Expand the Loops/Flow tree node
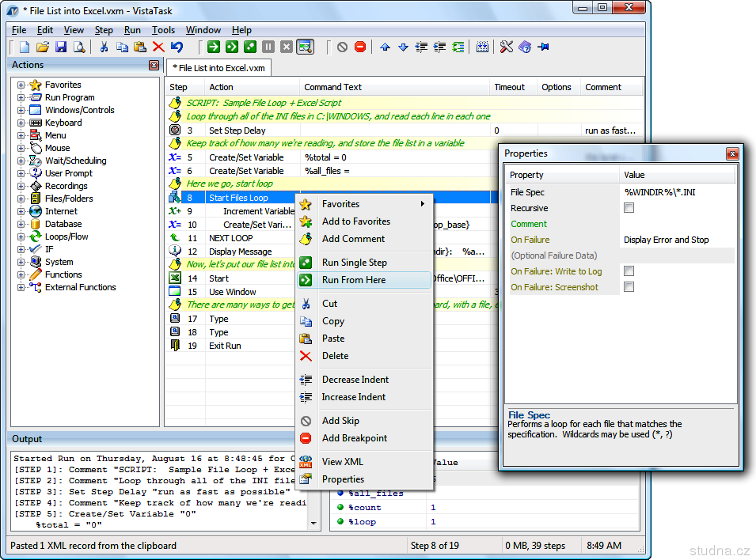This screenshot has width=756, height=560. pyautogui.click(x=21, y=236)
